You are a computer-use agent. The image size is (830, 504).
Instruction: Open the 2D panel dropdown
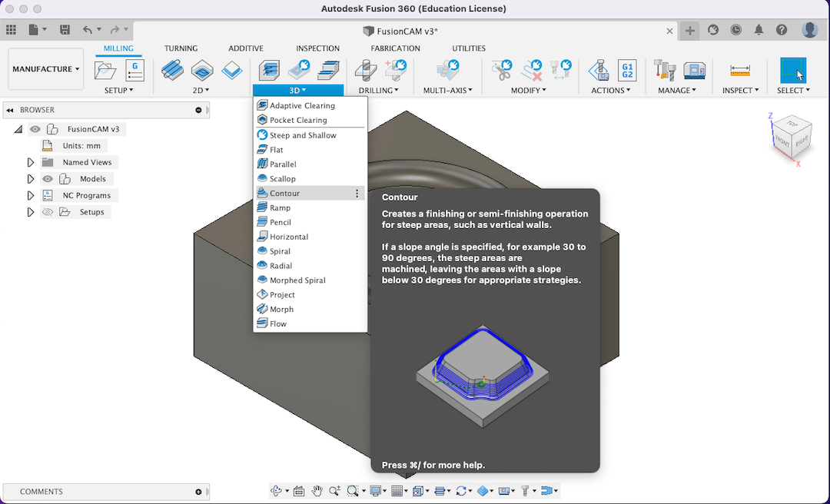click(x=201, y=91)
